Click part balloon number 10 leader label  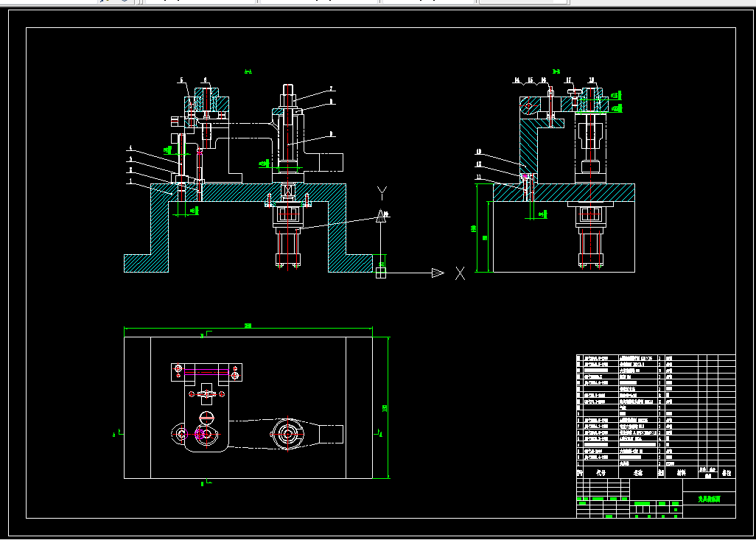pos(478,152)
